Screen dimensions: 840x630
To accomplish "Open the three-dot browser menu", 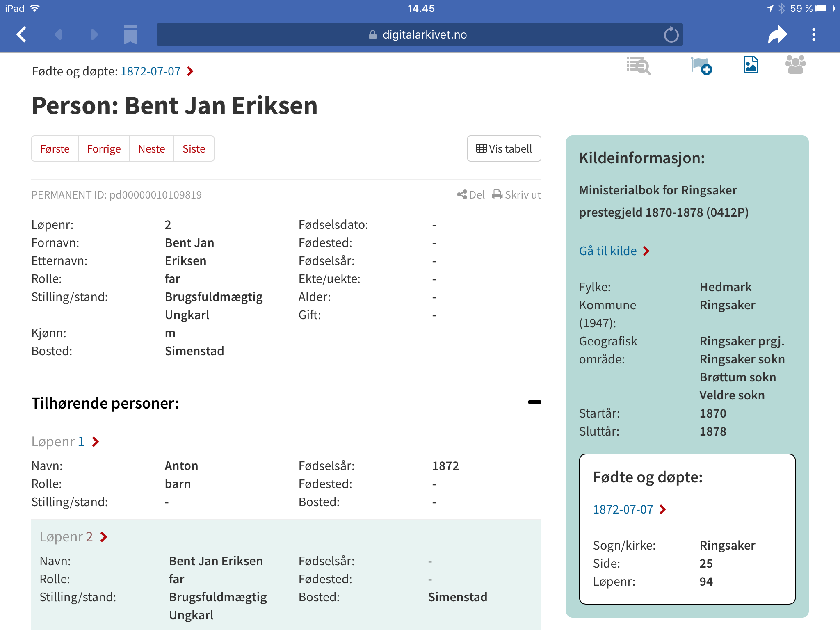I will [813, 35].
